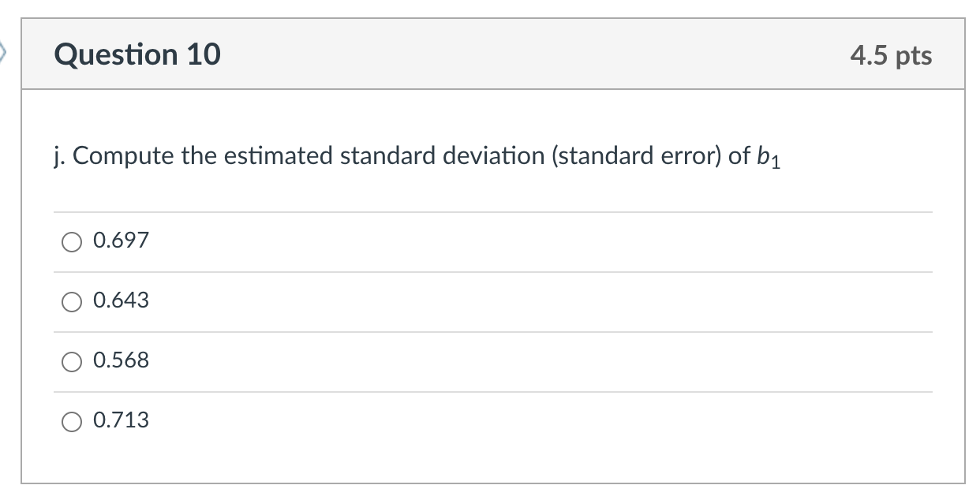Click the answer label reading 0.568
Viewport: 980px width, 500px height.
click(120, 360)
